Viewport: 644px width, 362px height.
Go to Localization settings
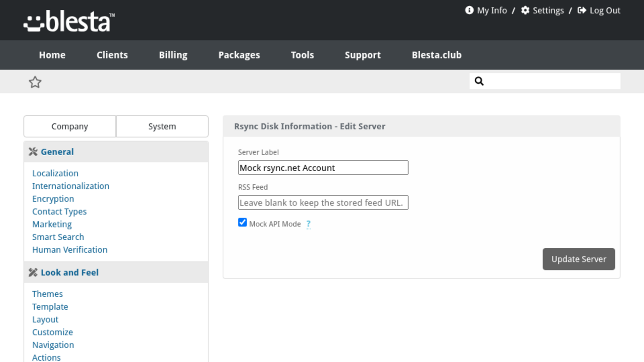click(x=55, y=173)
